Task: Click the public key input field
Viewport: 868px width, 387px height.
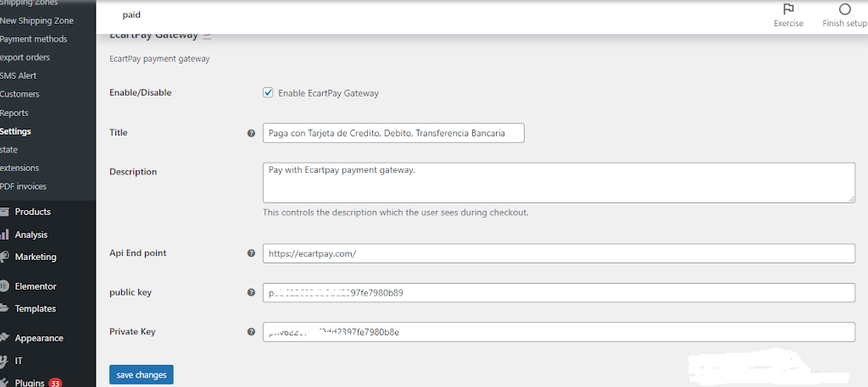Action: click(559, 292)
